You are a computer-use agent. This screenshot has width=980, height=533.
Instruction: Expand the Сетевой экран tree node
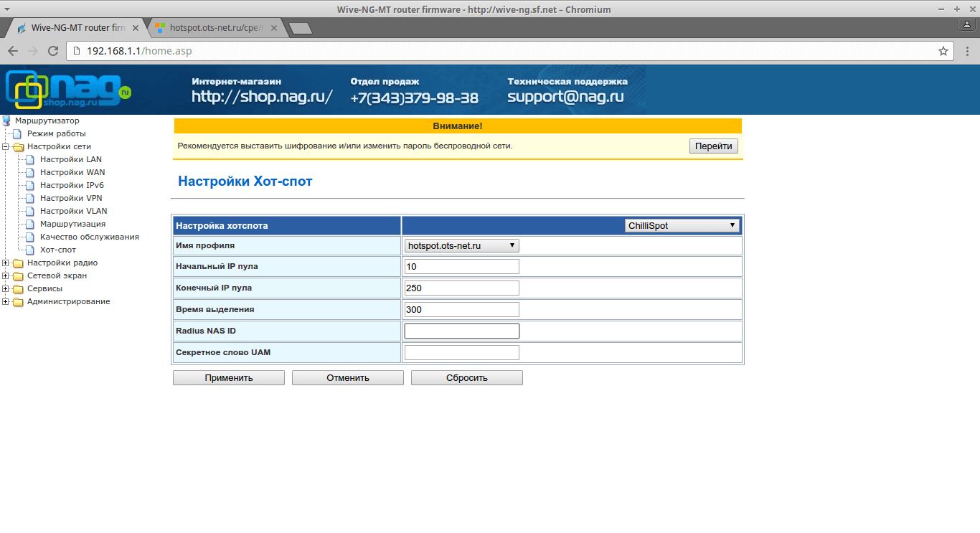click(6, 275)
